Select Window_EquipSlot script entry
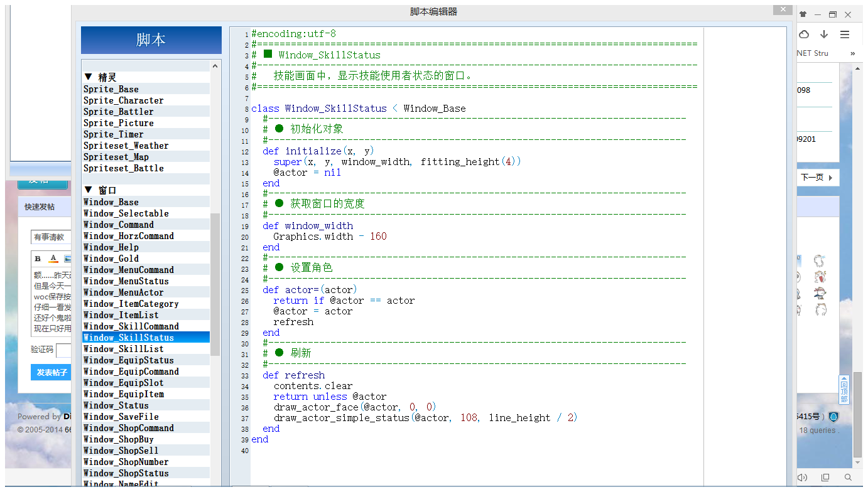 click(146, 383)
